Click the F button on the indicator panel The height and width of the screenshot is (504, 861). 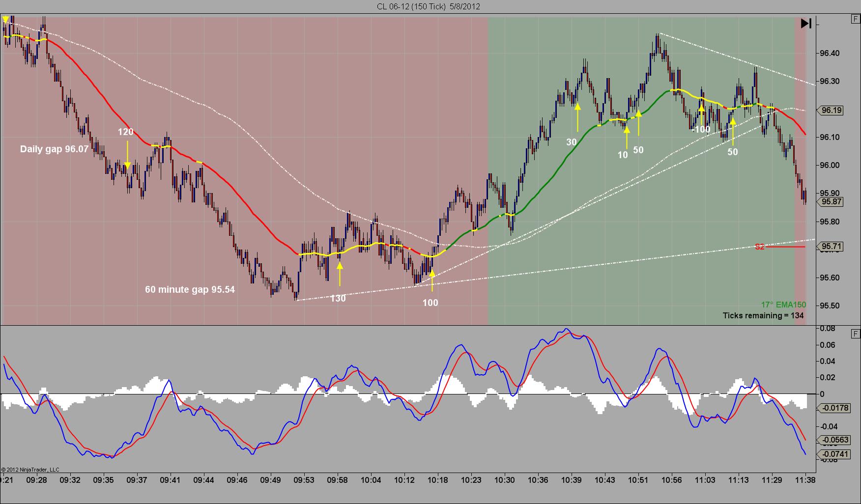coord(856,334)
